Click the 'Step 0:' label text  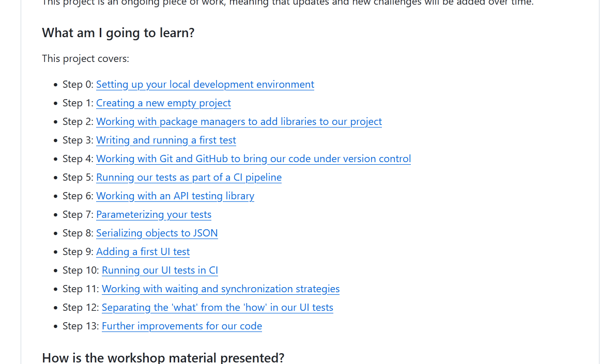78,84
